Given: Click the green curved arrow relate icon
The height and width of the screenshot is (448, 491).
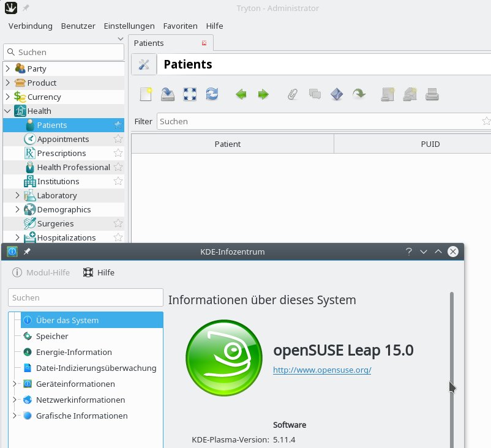Looking at the screenshot, I should point(359,94).
